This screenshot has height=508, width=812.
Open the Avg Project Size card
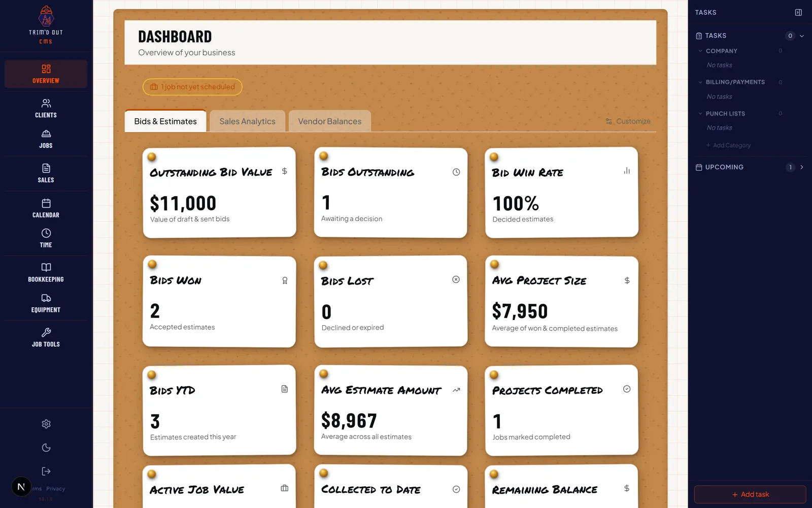pos(561,302)
